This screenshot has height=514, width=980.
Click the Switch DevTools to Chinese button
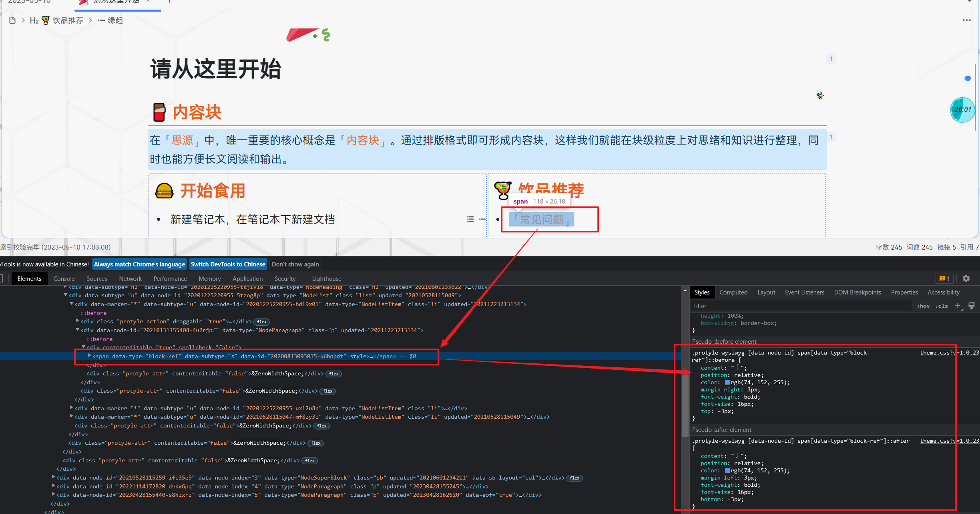coord(228,264)
